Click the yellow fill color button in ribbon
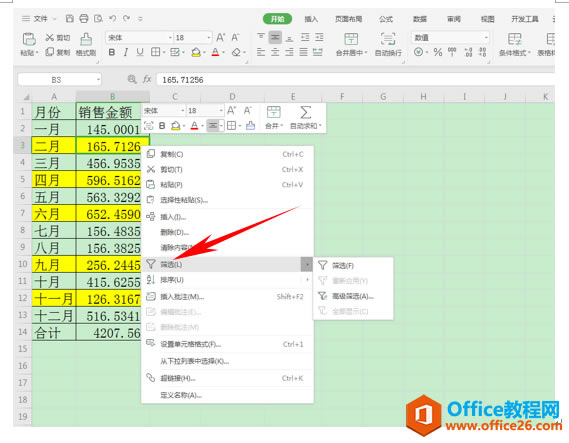The image size is (569, 443). pos(196,53)
